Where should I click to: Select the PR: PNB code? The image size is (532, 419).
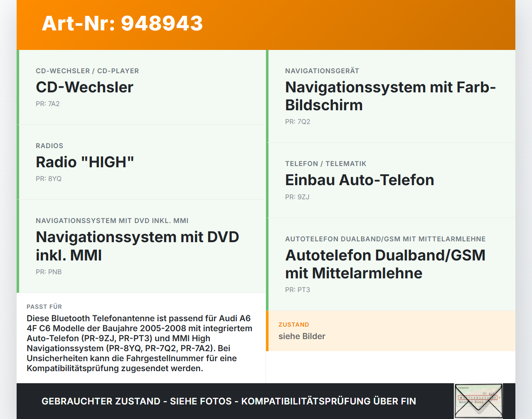tap(49, 272)
